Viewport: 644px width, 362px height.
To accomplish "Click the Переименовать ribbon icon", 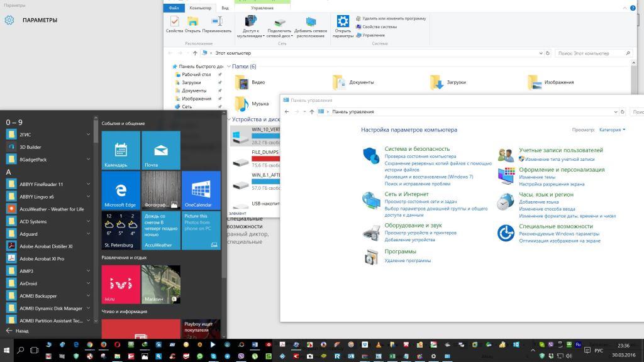I will tap(216, 23).
